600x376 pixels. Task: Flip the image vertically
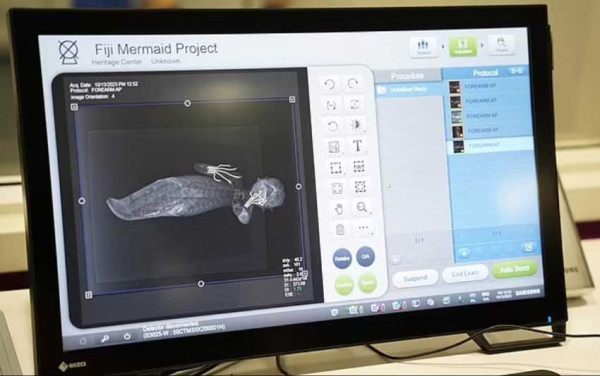[355, 104]
